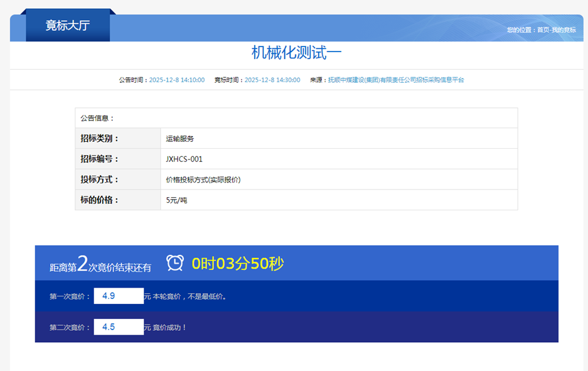Click the 距离第2次竞价结束还有 heading
The image size is (588, 371).
(100, 264)
